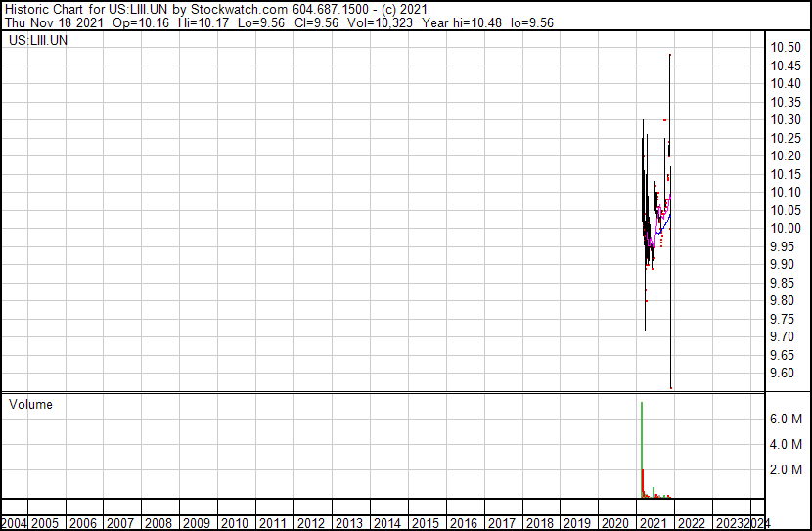812x531 pixels.
Task: Click the 10.20 price axis label
Action: click(x=786, y=156)
